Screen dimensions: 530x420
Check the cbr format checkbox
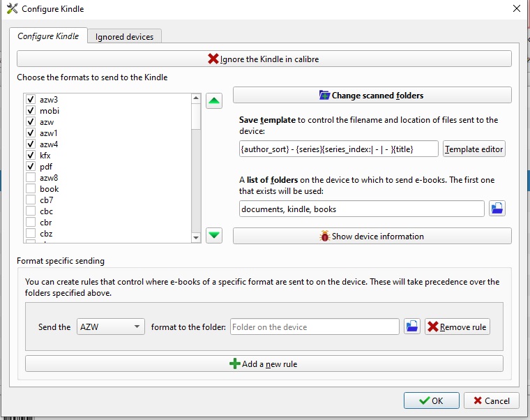31,222
